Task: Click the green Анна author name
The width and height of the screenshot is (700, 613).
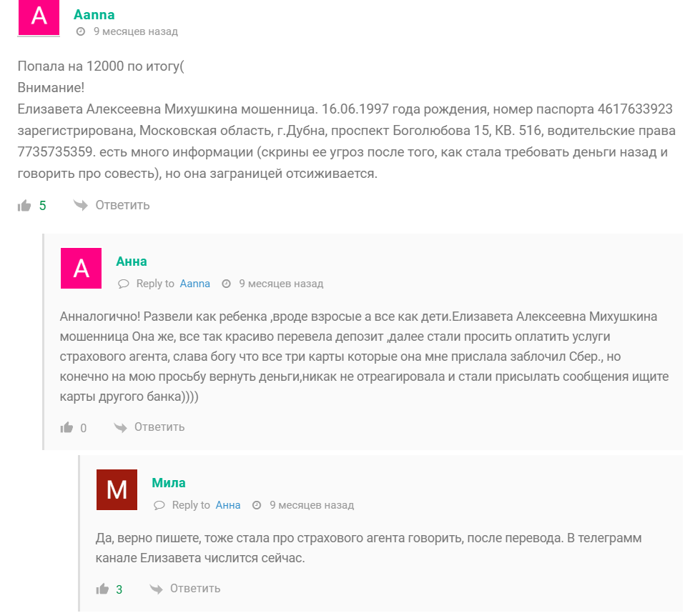Action: tap(132, 261)
